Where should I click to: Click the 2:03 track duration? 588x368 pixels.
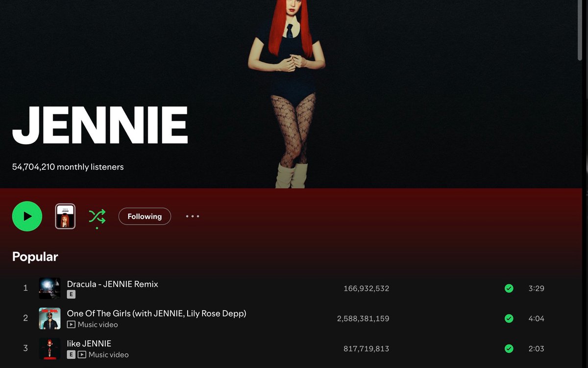536,348
